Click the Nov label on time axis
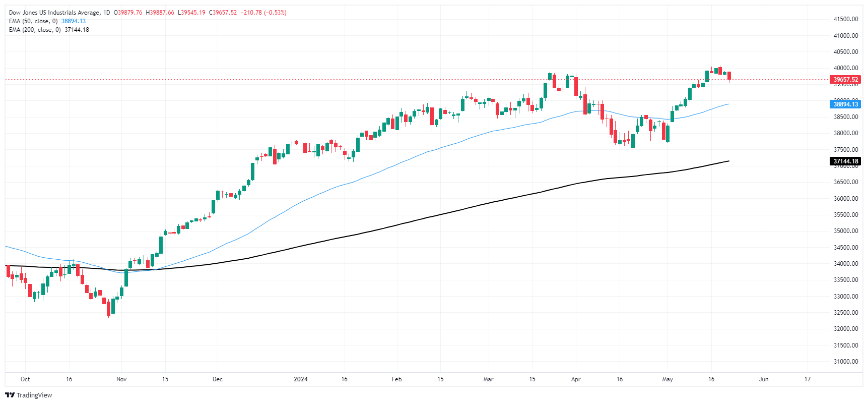Image resolution: width=868 pixels, height=404 pixels. [121, 379]
